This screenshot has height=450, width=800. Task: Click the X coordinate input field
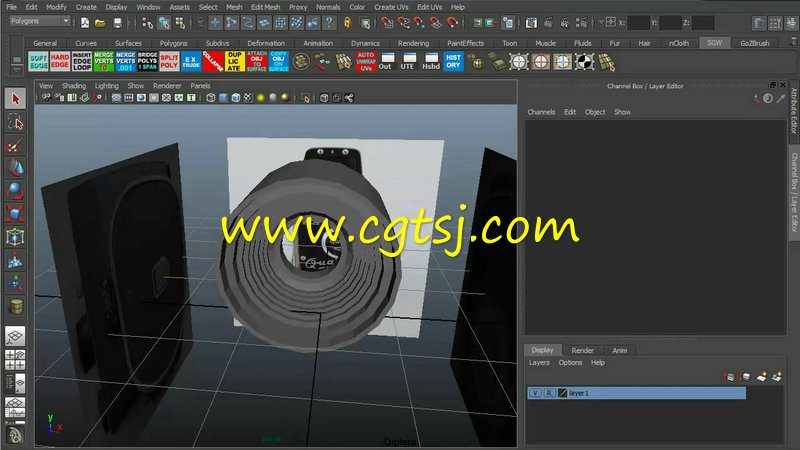[x=638, y=23]
